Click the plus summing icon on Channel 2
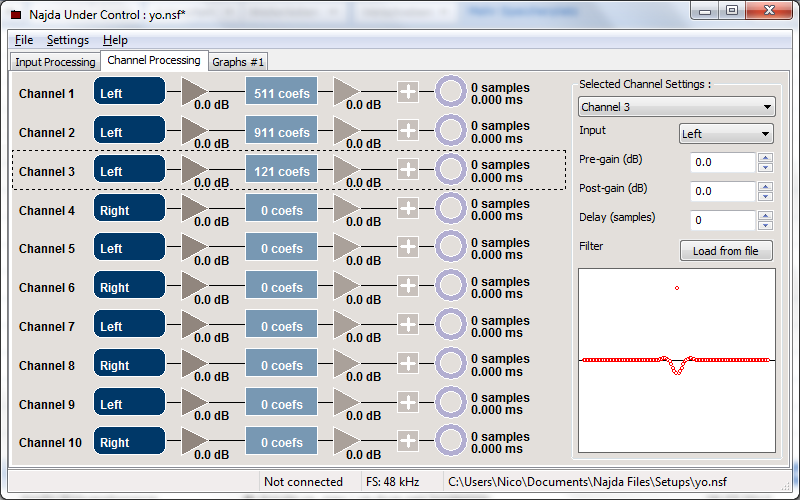Viewport: 800px width, 500px height. click(408, 131)
